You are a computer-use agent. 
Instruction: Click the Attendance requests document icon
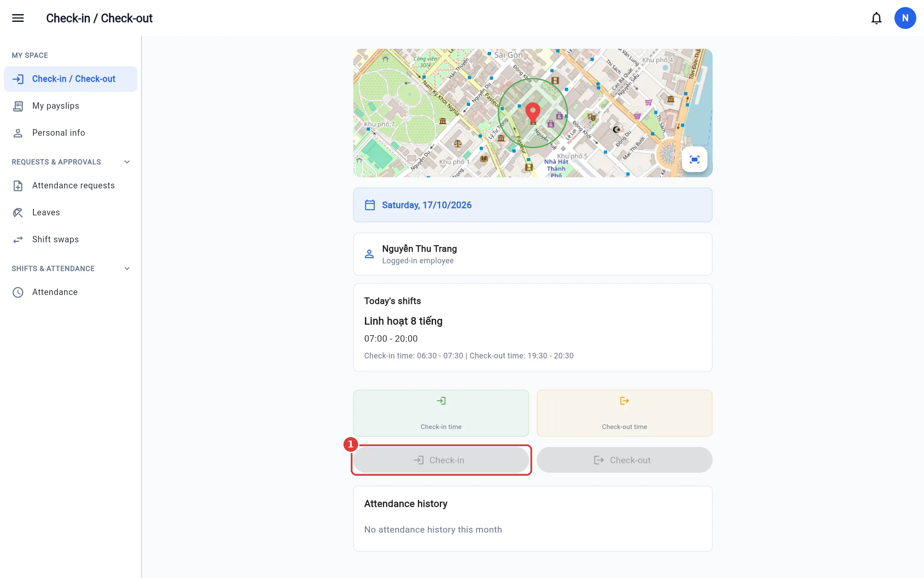pos(18,186)
